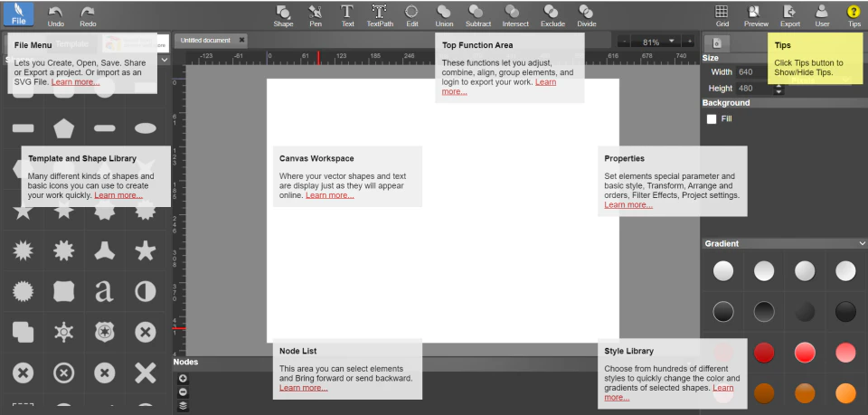
Task: Select the Pen tool
Action: pyautogui.click(x=316, y=16)
